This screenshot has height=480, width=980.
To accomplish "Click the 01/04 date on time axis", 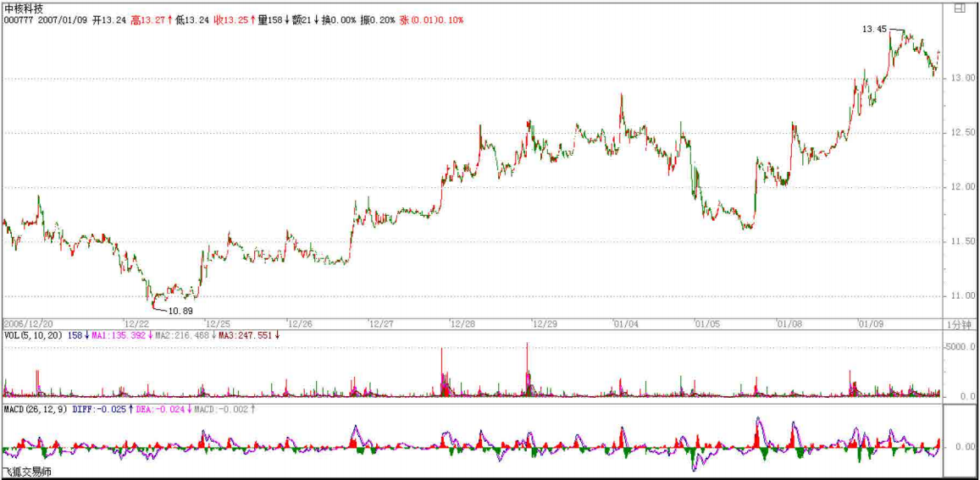I will point(627,324).
